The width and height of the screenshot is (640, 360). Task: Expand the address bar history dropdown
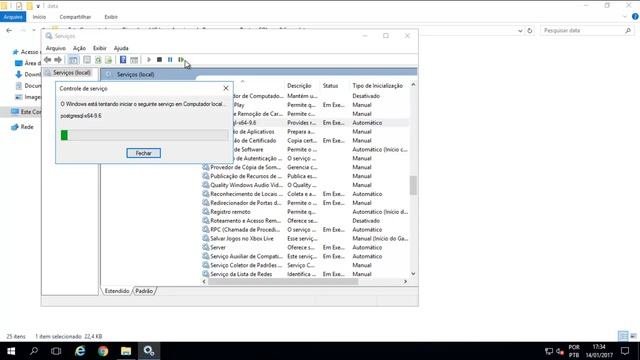coord(520,31)
